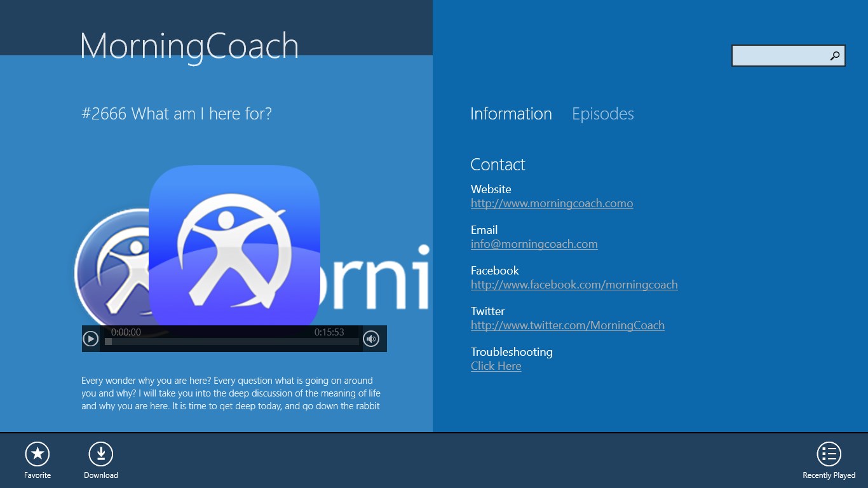868x488 pixels.
Task: Play the episode with the play button
Action: pos(91,339)
